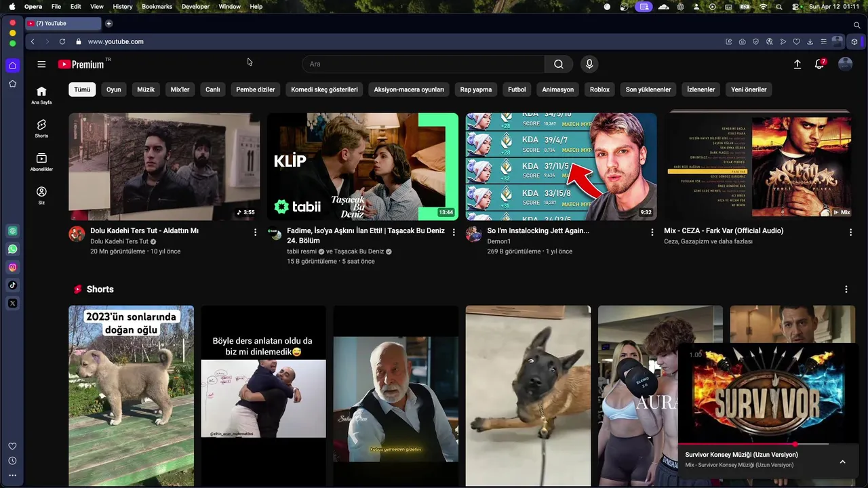Select the Futbol filter chip

(517, 89)
